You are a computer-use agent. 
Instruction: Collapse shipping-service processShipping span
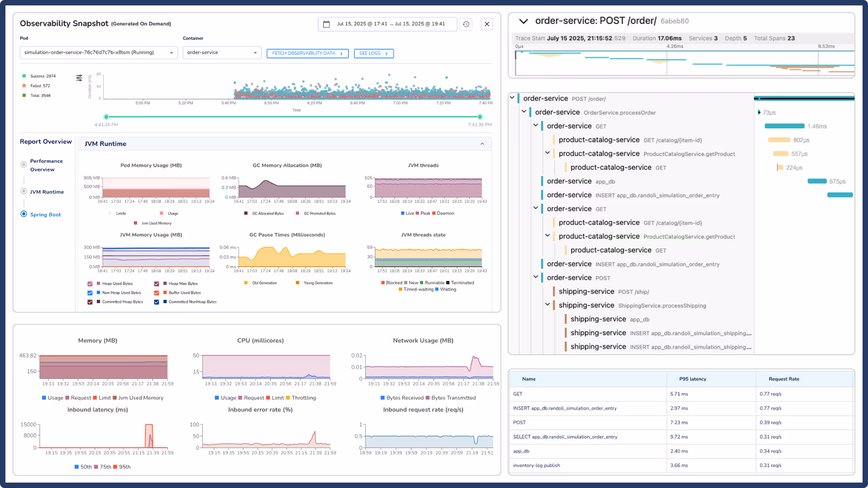pyautogui.click(x=547, y=305)
